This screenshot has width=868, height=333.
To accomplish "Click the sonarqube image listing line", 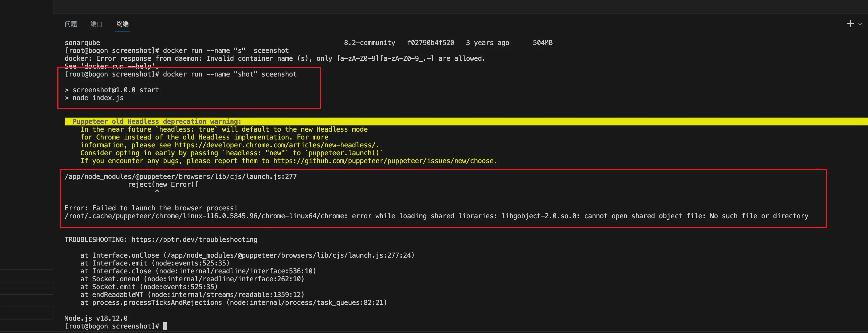I will pyautogui.click(x=82, y=42).
